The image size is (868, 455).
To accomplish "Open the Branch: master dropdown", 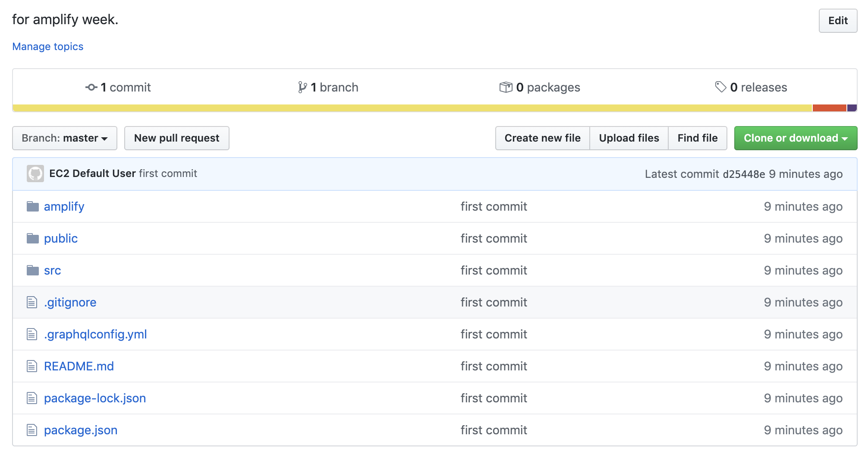I will click(65, 138).
